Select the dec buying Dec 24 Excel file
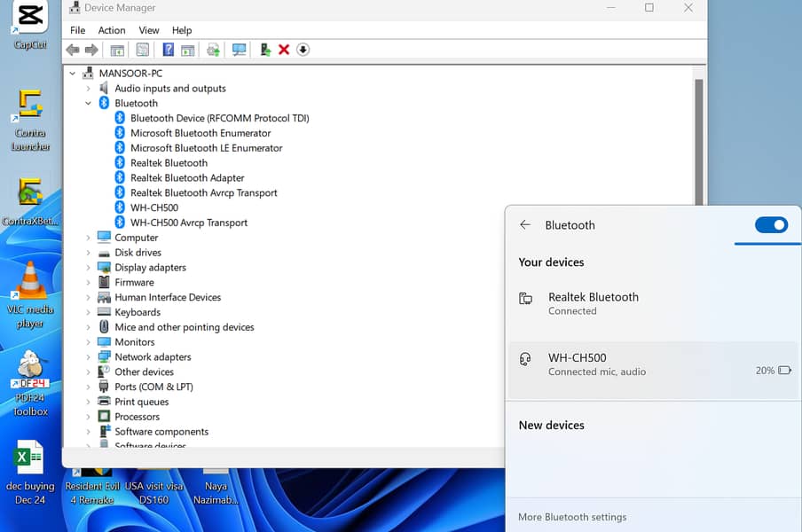802x532 pixels. 30,473
